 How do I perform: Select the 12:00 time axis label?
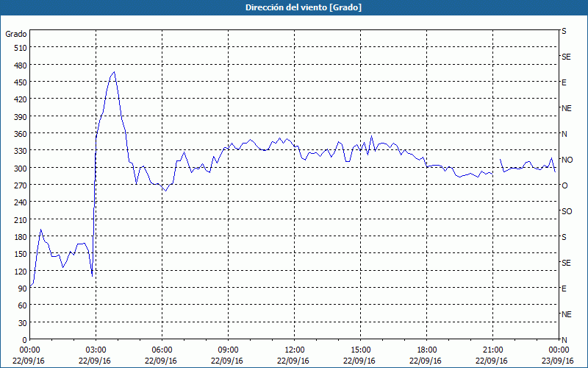point(295,350)
